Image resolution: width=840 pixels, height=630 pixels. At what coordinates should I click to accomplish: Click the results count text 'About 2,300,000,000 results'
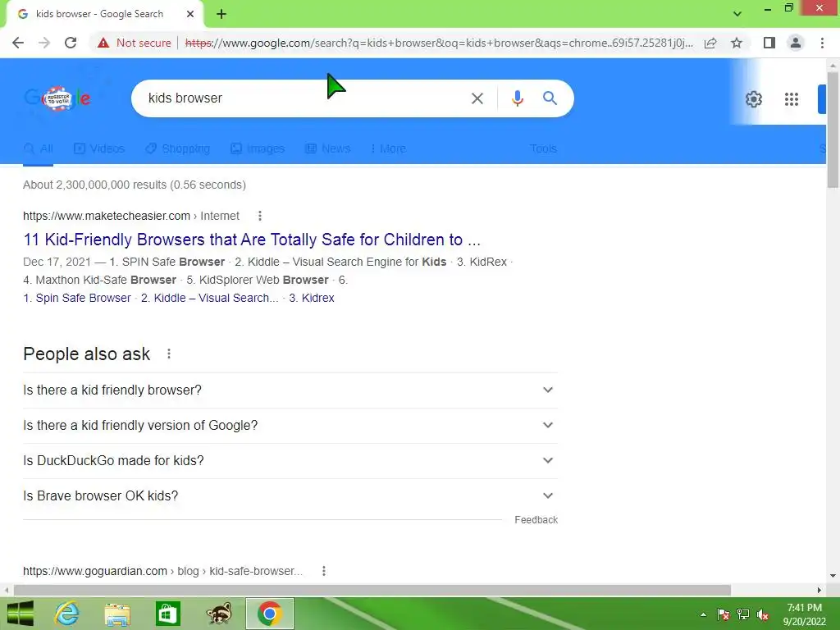pyautogui.click(x=95, y=185)
